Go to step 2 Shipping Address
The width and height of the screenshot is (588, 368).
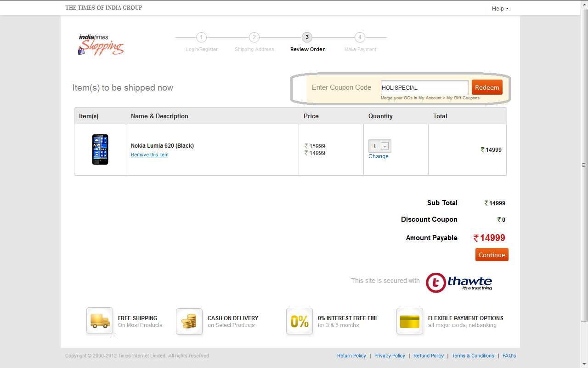click(x=254, y=37)
